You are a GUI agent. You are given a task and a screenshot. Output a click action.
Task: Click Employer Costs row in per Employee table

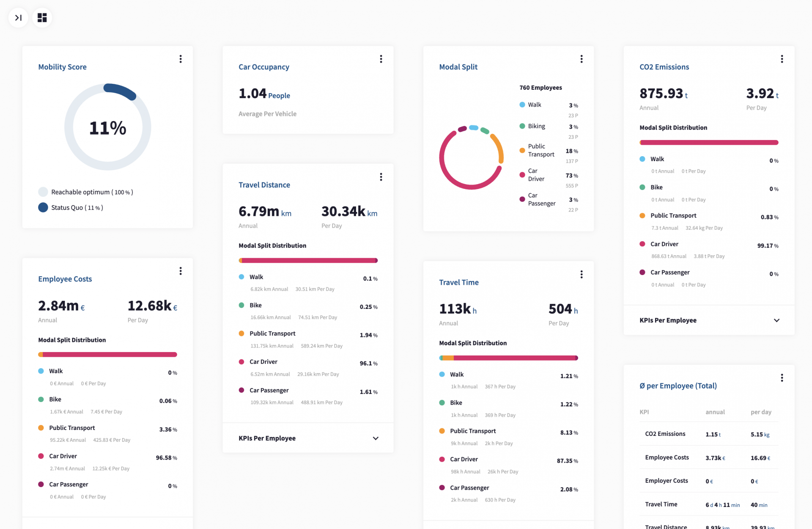coord(709,481)
